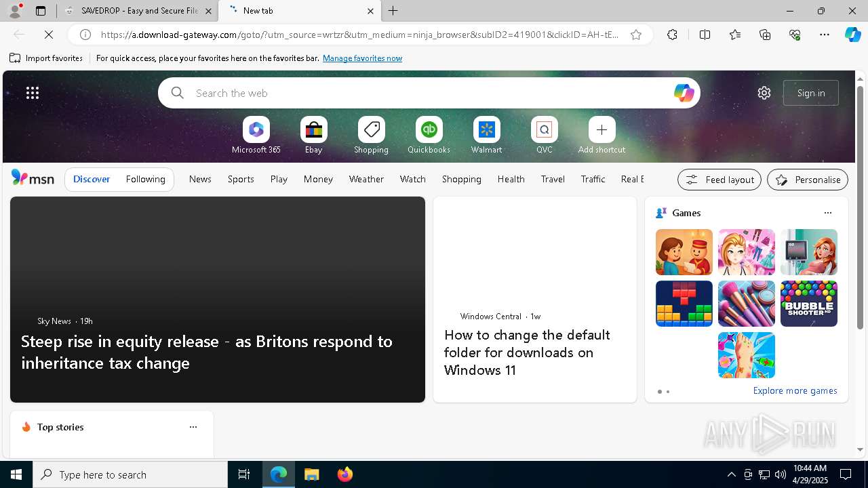Play the makeup brushes game thumbnail
This screenshot has width=868, height=488.
[x=747, y=304]
